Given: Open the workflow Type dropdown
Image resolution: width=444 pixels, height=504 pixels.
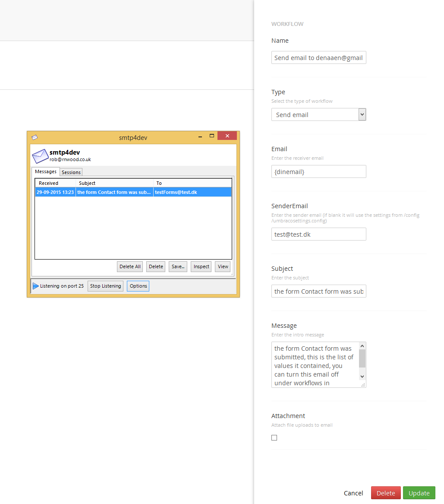Looking at the screenshot, I should click(x=362, y=114).
